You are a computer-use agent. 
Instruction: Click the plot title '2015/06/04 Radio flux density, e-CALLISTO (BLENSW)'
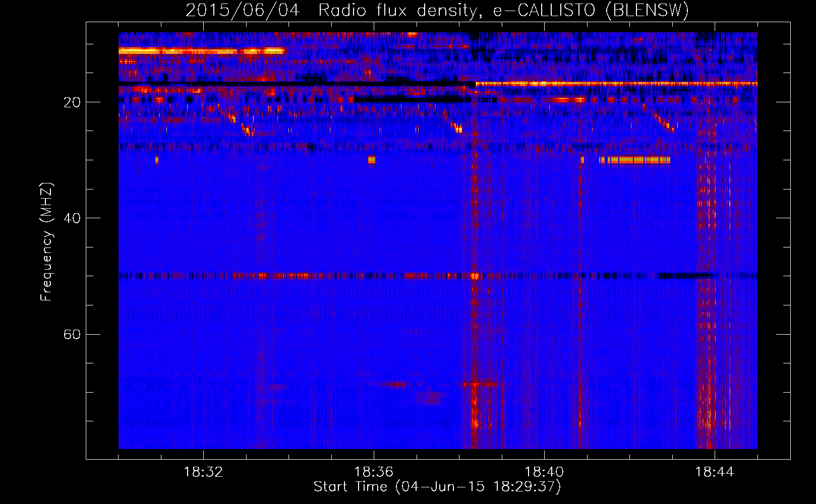(437, 11)
